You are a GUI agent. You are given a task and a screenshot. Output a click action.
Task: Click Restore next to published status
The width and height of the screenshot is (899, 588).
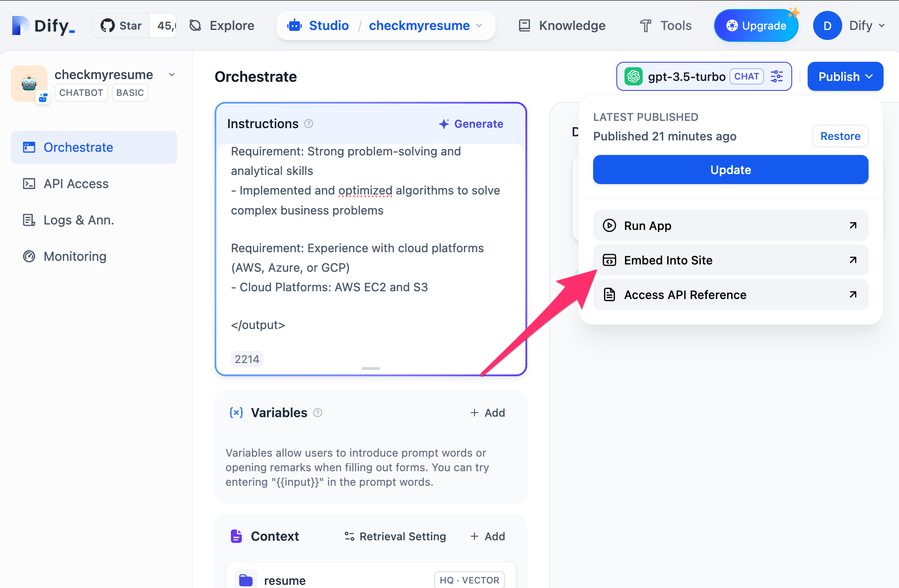point(840,136)
